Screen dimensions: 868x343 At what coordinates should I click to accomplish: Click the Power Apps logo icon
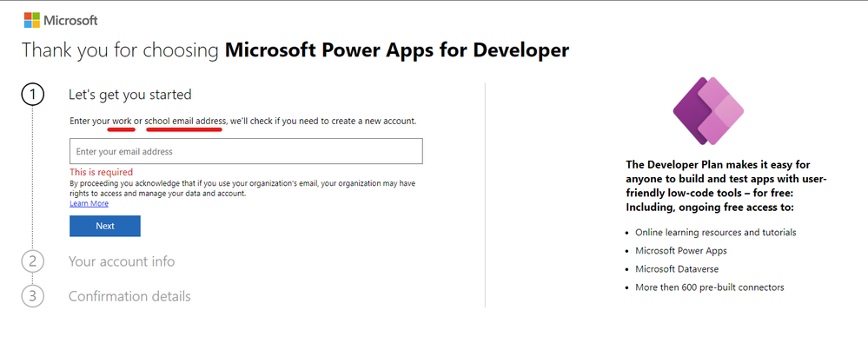click(x=708, y=110)
